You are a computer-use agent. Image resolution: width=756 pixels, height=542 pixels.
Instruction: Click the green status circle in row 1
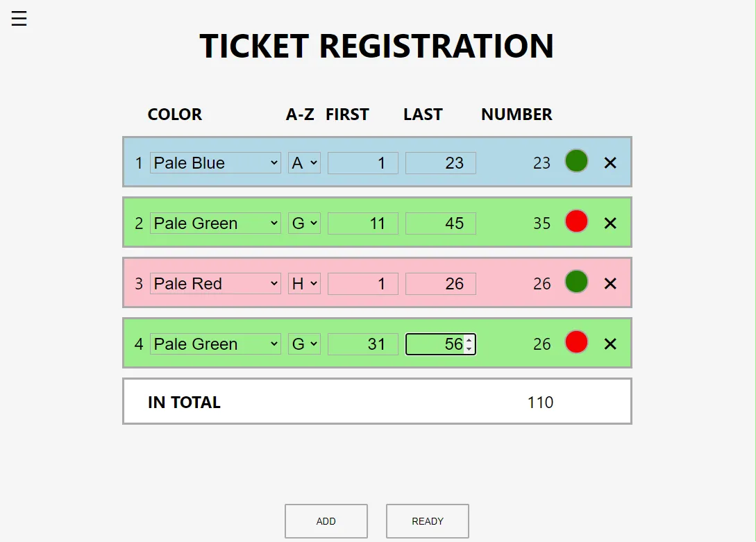point(576,161)
